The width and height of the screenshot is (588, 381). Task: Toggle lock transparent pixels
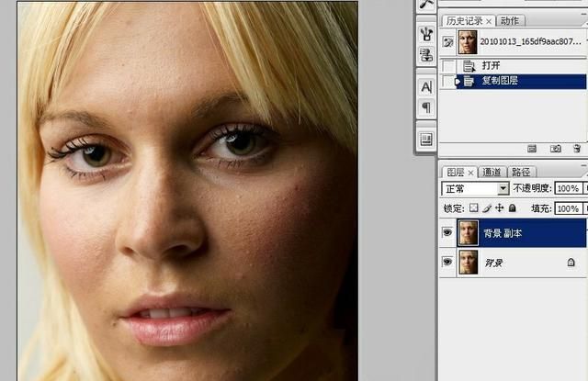(x=474, y=207)
